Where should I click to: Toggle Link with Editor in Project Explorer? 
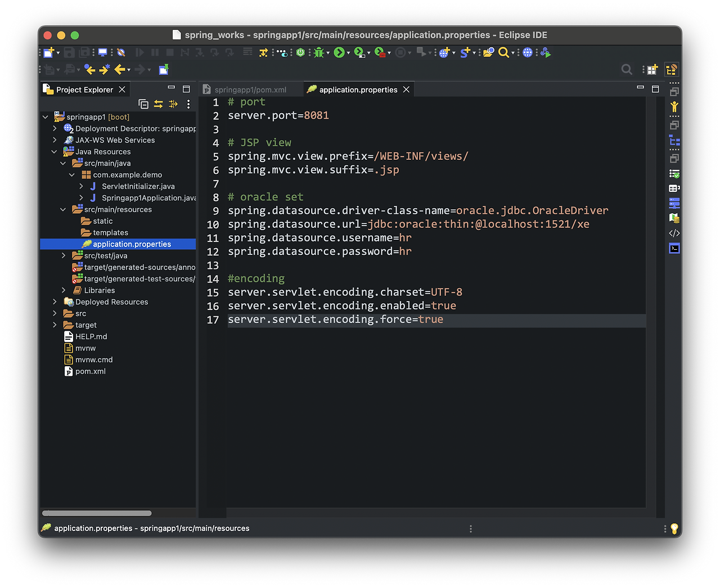[x=159, y=104]
